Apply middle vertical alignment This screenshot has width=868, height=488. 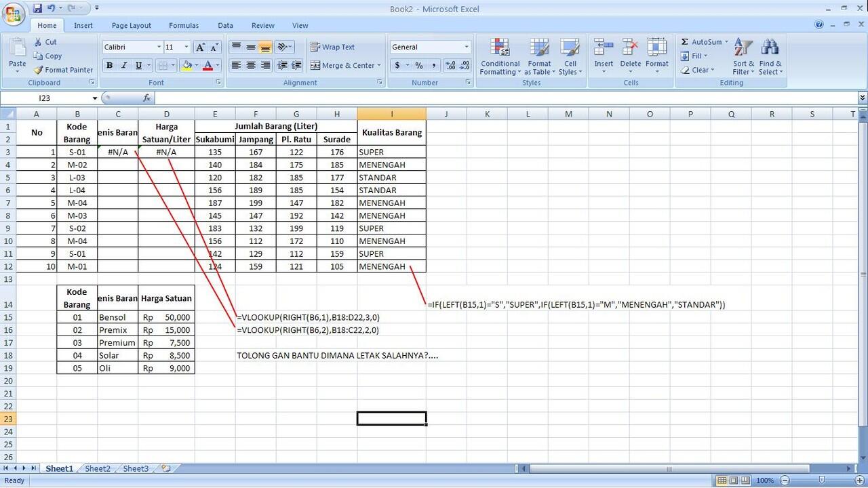pos(251,47)
